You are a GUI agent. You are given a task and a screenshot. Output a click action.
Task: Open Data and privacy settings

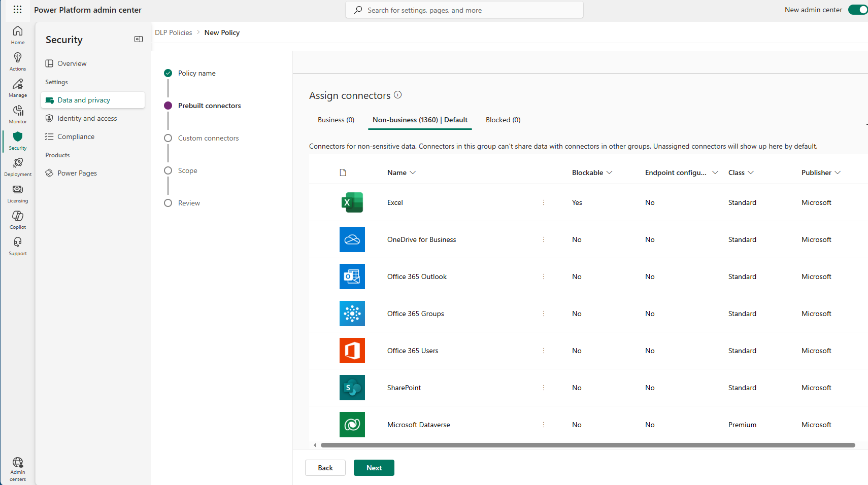[93, 100]
